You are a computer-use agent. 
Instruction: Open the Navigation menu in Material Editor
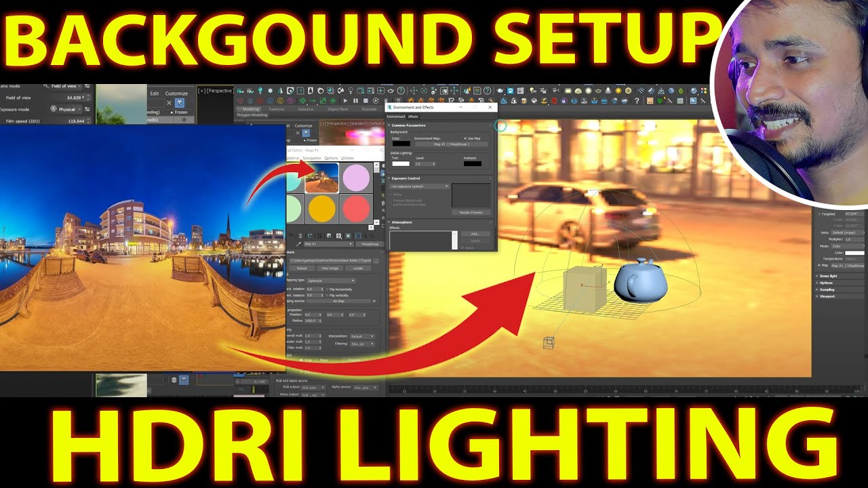(x=312, y=158)
